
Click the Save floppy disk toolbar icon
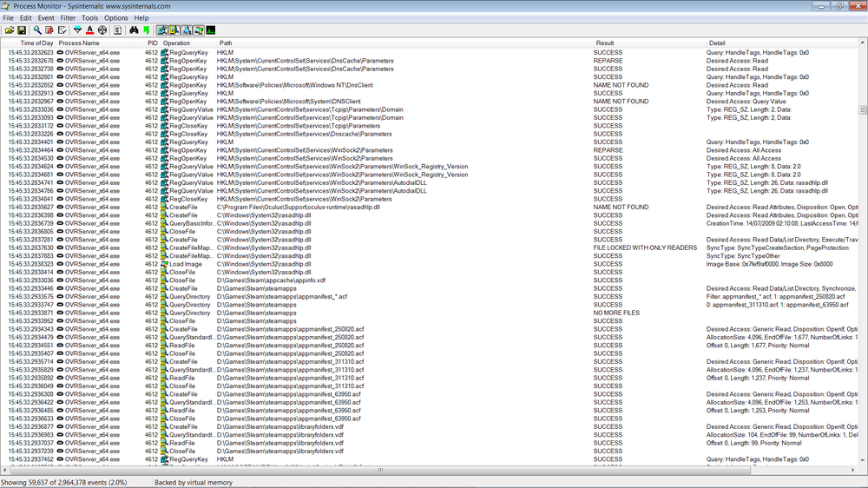click(22, 30)
